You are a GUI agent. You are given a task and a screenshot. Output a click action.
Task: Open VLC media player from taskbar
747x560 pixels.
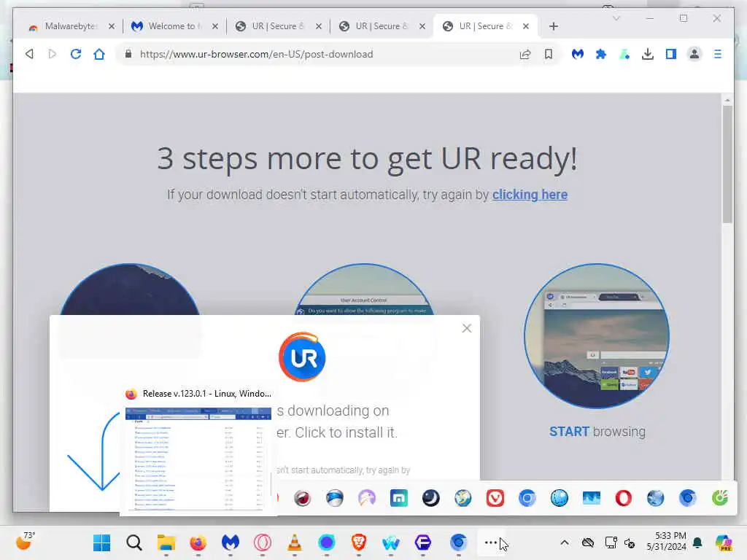[295, 542]
